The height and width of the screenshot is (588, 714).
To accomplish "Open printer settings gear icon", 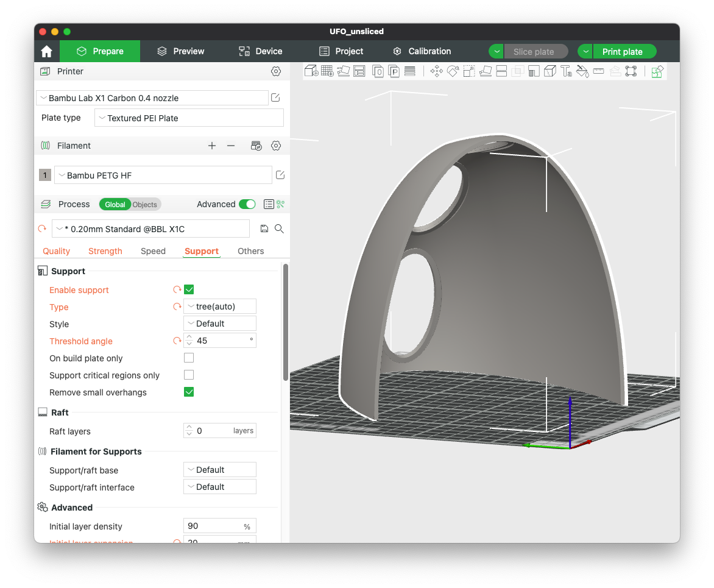I will 275,71.
